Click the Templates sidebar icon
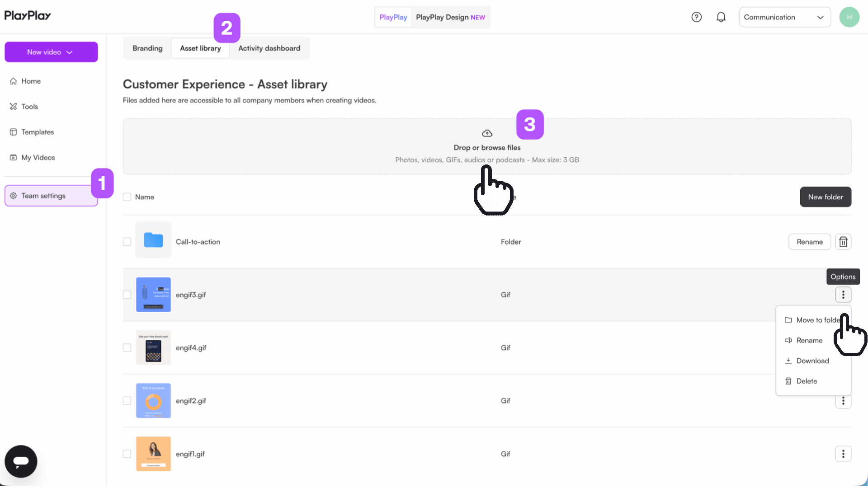Viewport: 868px width, 488px height. (14, 132)
